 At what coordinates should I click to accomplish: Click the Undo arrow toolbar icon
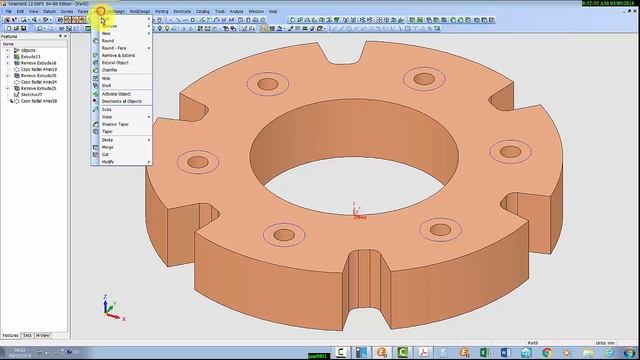pyautogui.click(x=40, y=29)
